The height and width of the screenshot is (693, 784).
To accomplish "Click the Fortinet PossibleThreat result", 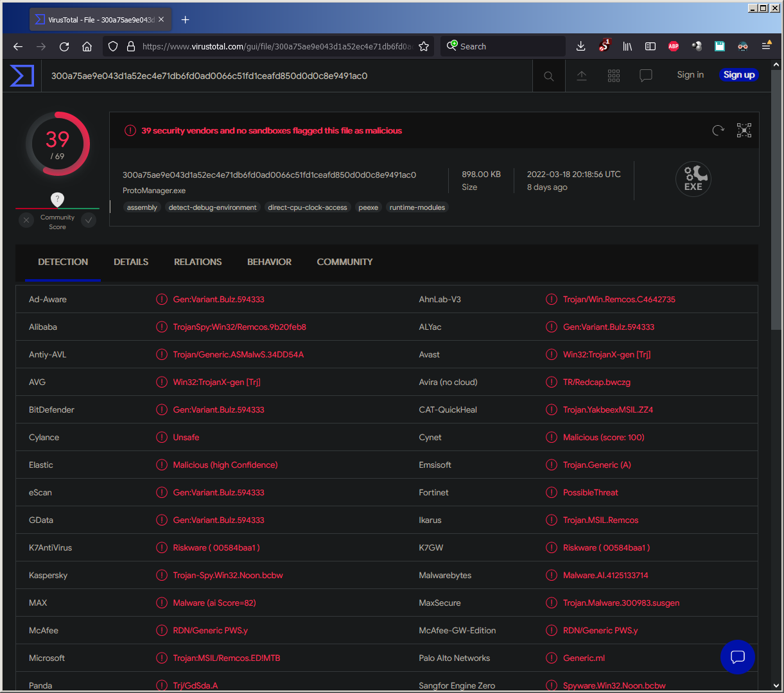I will 591,493.
